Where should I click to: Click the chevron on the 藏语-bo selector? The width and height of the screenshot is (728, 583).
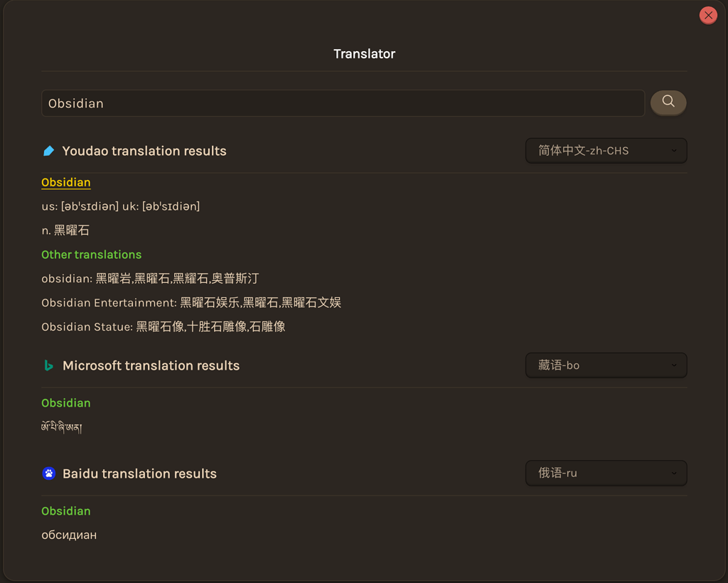[x=674, y=365]
